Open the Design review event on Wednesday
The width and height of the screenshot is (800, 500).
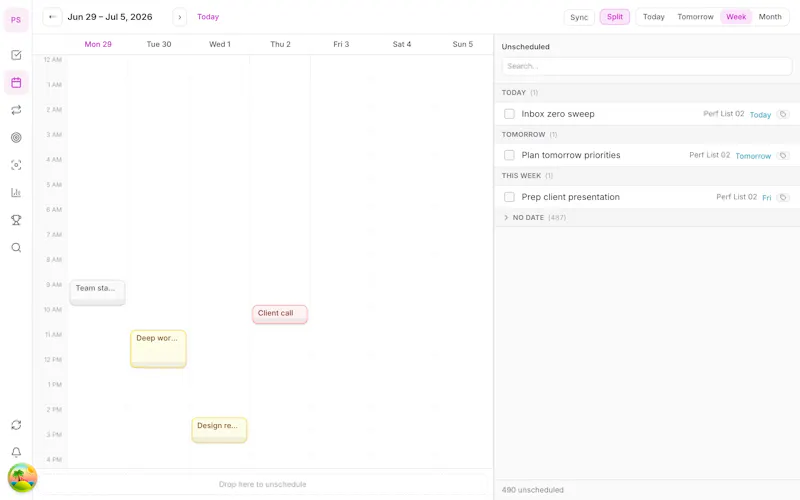(x=219, y=430)
